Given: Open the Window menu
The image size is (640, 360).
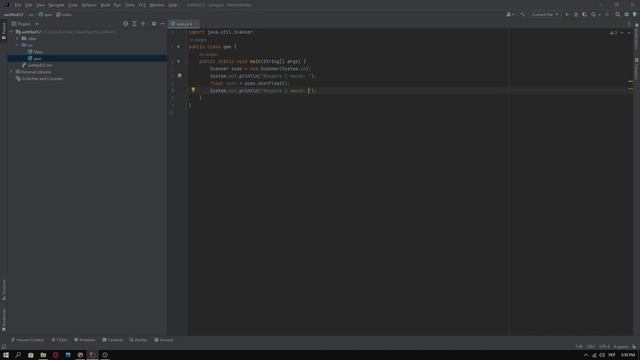Looking at the screenshot, I should click(157, 5).
